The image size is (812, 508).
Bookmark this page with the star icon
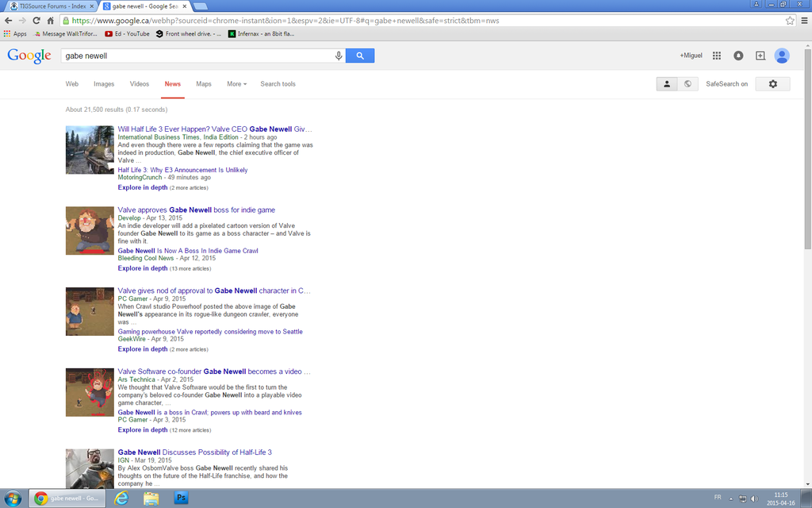pos(790,21)
